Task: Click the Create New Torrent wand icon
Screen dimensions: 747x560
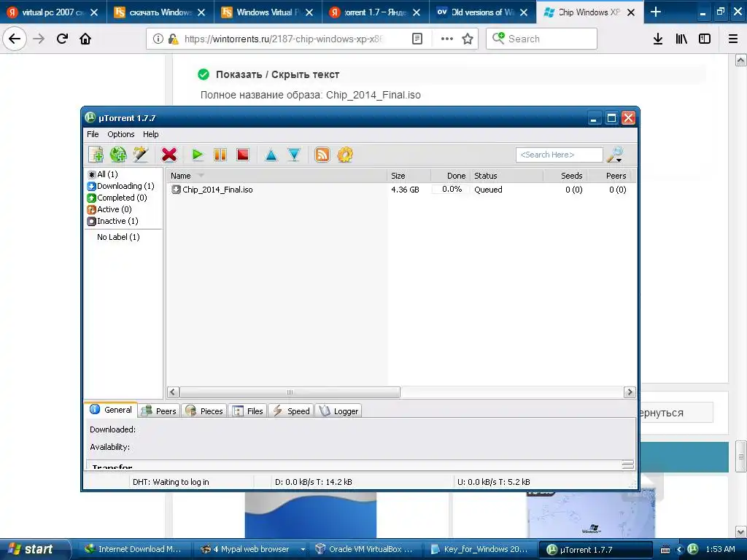Action: click(x=141, y=155)
